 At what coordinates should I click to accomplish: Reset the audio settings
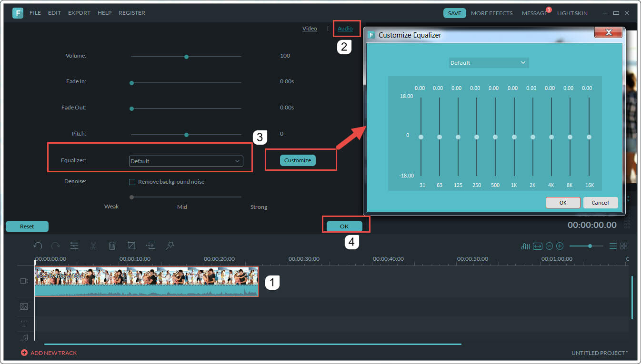pos(27,226)
